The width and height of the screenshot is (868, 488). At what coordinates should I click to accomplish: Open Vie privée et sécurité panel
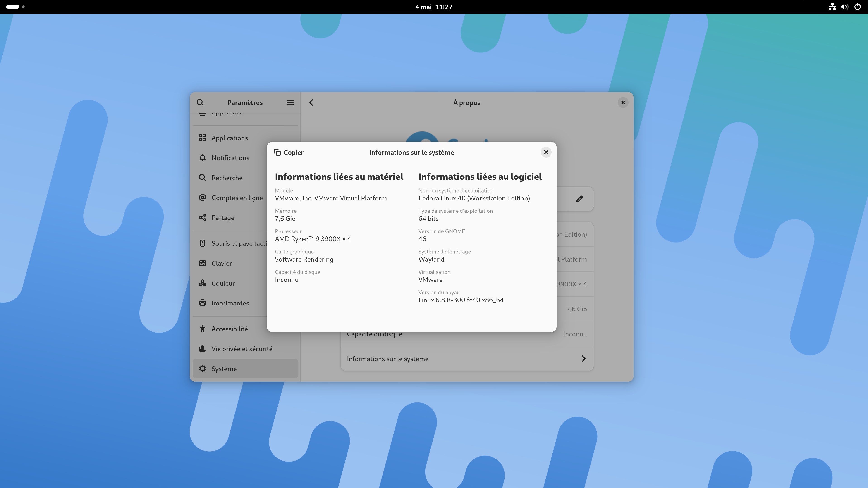point(242,349)
